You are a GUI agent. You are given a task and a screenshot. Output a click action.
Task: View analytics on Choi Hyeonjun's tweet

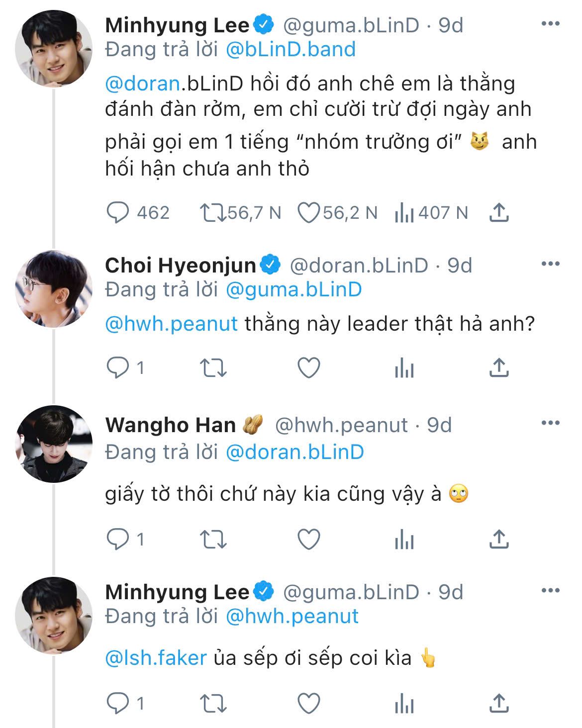[x=404, y=368]
